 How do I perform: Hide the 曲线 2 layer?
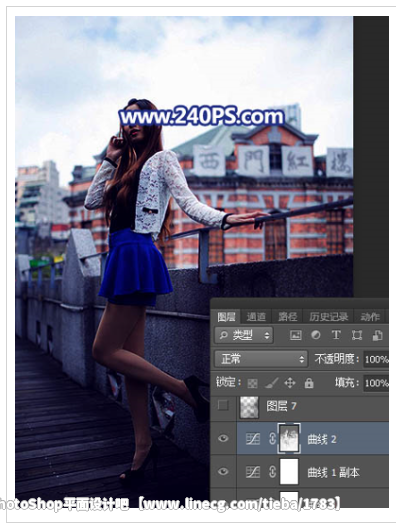[223, 438]
